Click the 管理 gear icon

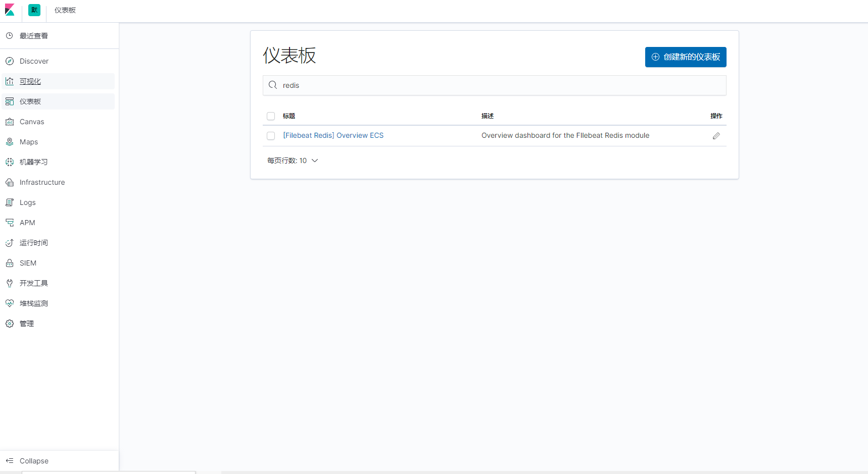[x=10, y=324]
